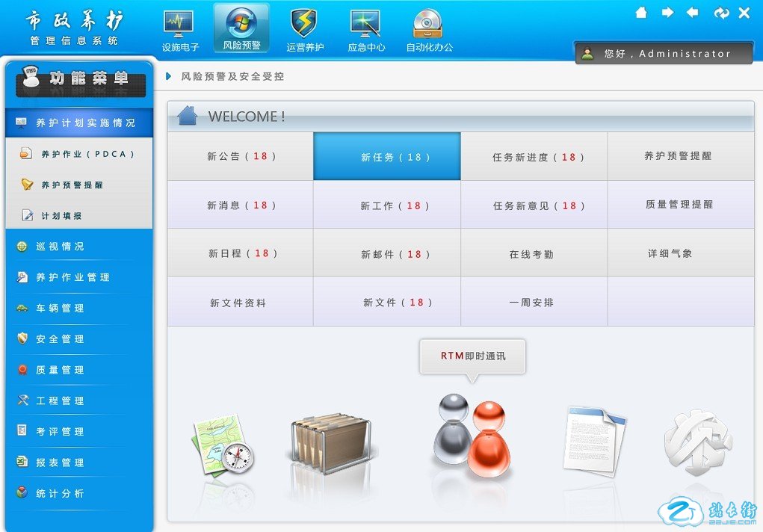Click the 新任务 (18) tile
This screenshot has width=763, height=532.
[387, 157]
